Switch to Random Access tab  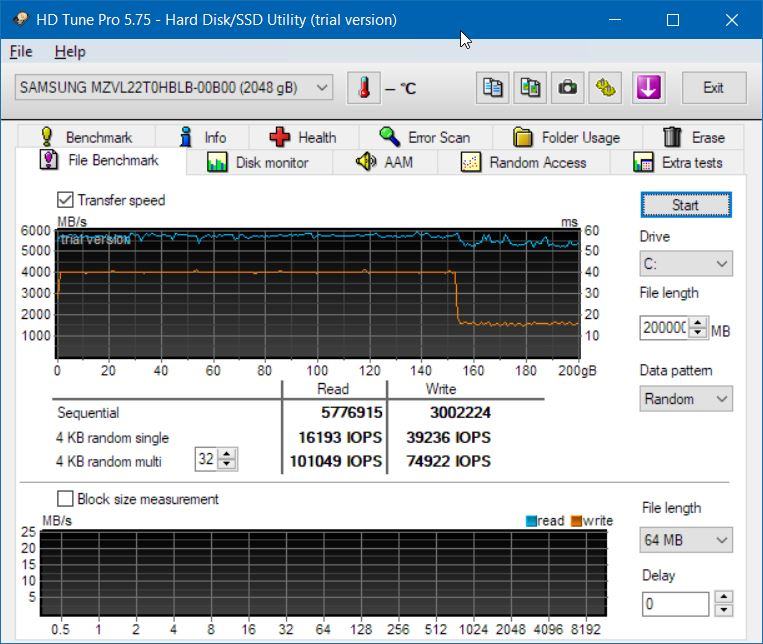[524, 162]
